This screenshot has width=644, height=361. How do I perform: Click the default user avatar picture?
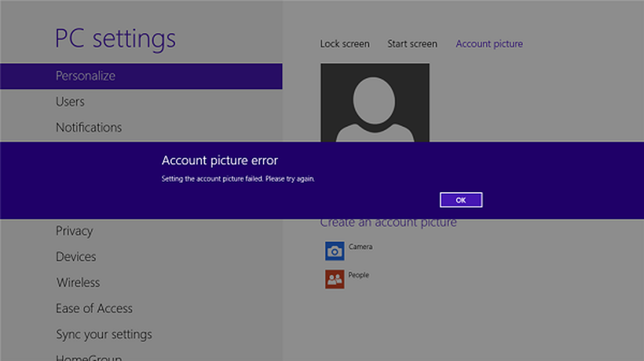375,102
